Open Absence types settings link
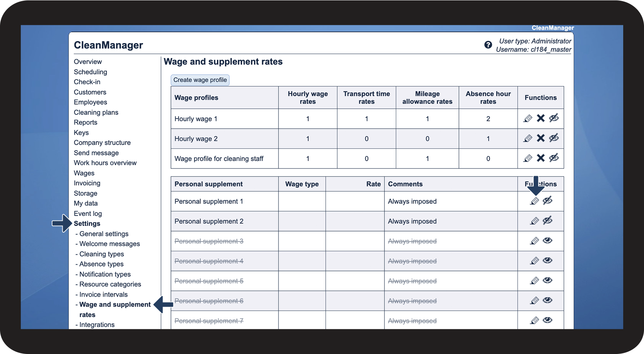 101,264
